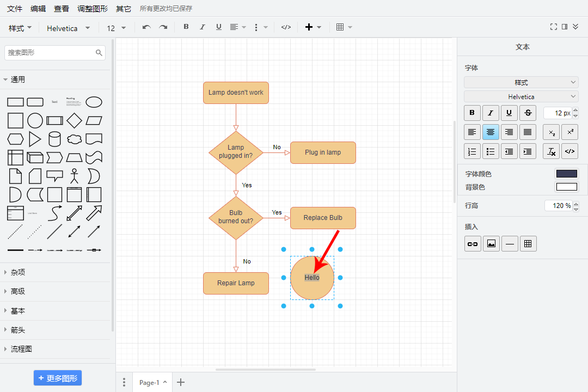This screenshot has height=392, width=588.
Task: Click the 更多图形 button
Action: pos(58,378)
